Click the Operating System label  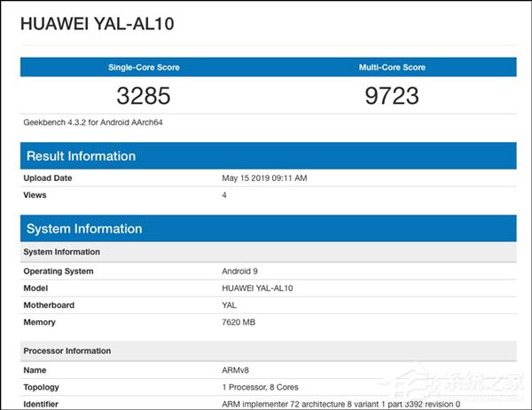pyautogui.click(x=59, y=272)
